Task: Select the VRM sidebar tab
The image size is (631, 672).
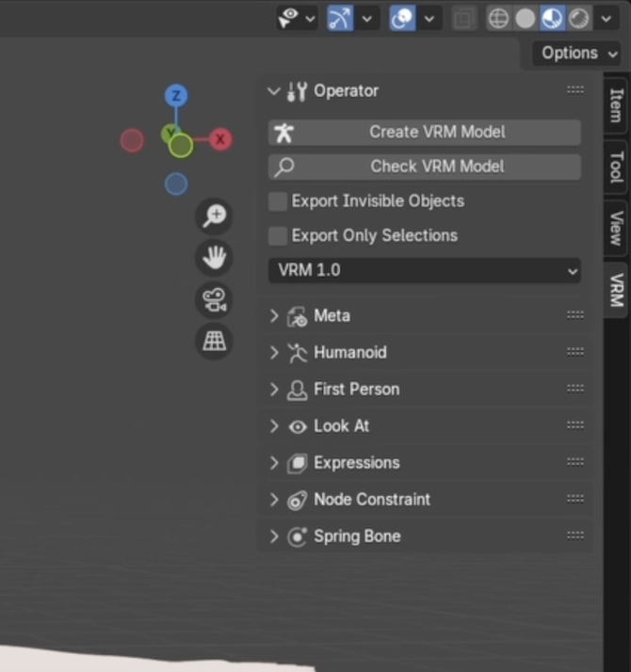Action: pyautogui.click(x=616, y=290)
